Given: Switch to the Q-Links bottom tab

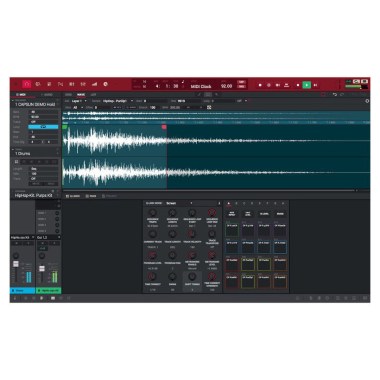Looking at the screenshot, I should click(x=73, y=196).
